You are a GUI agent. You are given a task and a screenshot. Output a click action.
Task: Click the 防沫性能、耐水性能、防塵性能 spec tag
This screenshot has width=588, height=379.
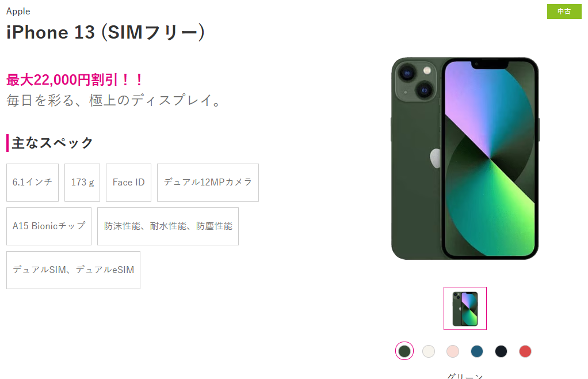pyautogui.click(x=168, y=226)
